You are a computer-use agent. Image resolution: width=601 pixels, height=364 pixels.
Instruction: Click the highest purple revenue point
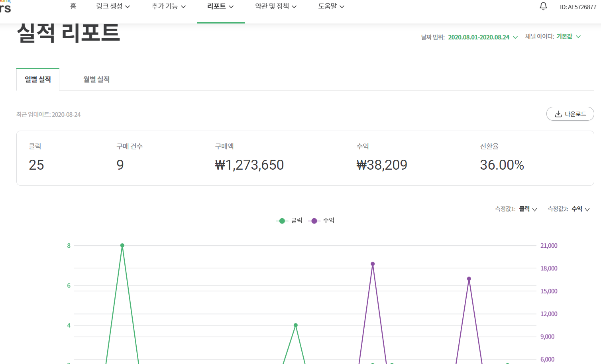pyautogui.click(x=373, y=264)
